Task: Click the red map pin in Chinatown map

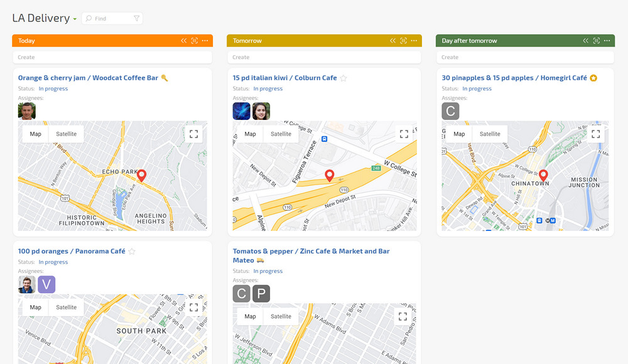Action: tap(543, 175)
